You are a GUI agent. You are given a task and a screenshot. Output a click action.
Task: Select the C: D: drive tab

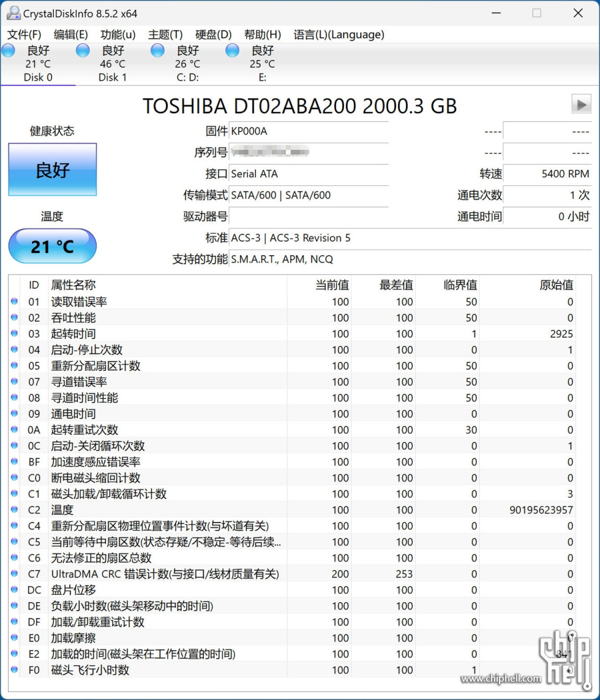[x=187, y=64]
